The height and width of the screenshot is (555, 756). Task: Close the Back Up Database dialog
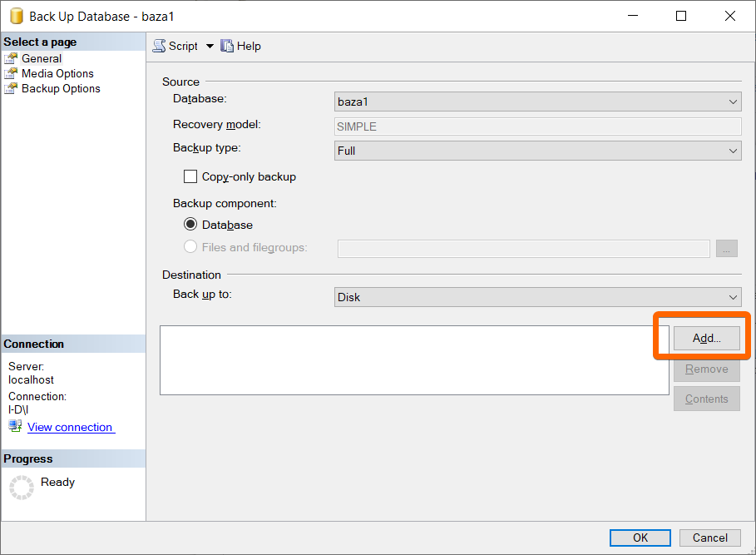[x=730, y=16]
